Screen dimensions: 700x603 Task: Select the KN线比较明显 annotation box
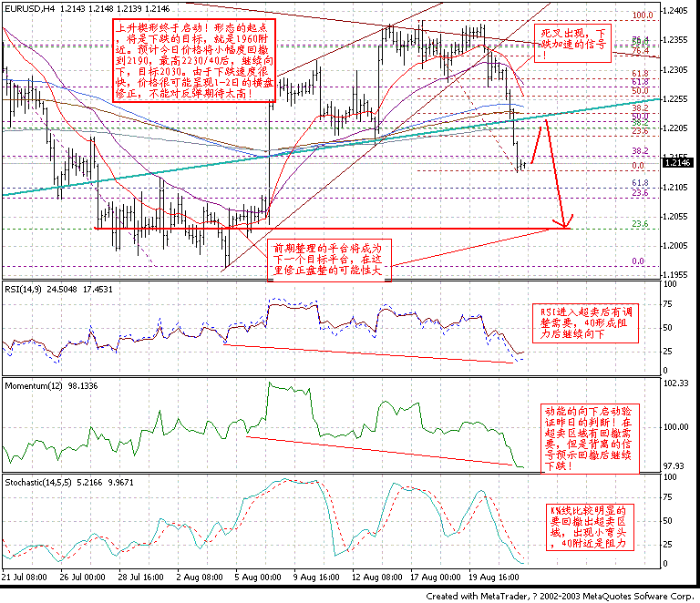click(x=591, y=527)
